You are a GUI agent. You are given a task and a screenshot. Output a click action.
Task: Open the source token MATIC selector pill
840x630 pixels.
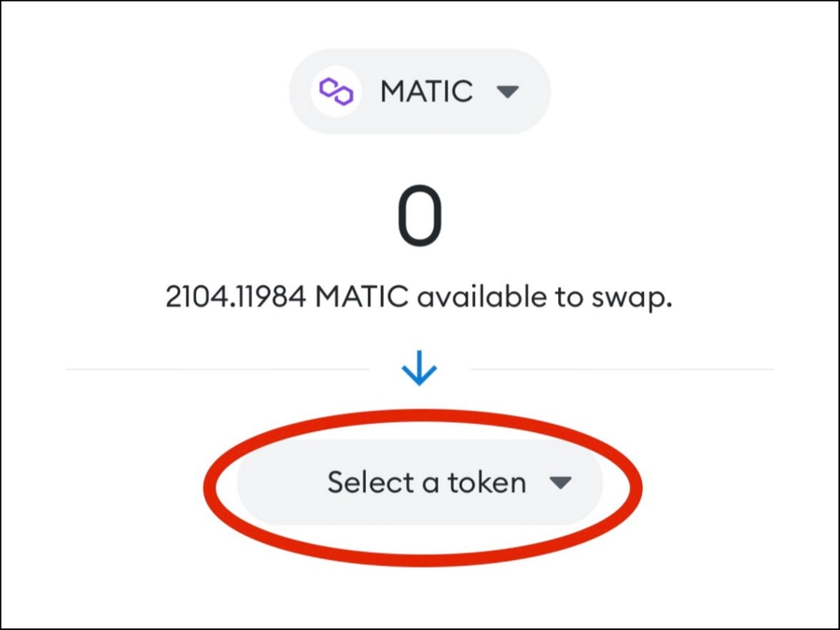click(x=419, y=91)
